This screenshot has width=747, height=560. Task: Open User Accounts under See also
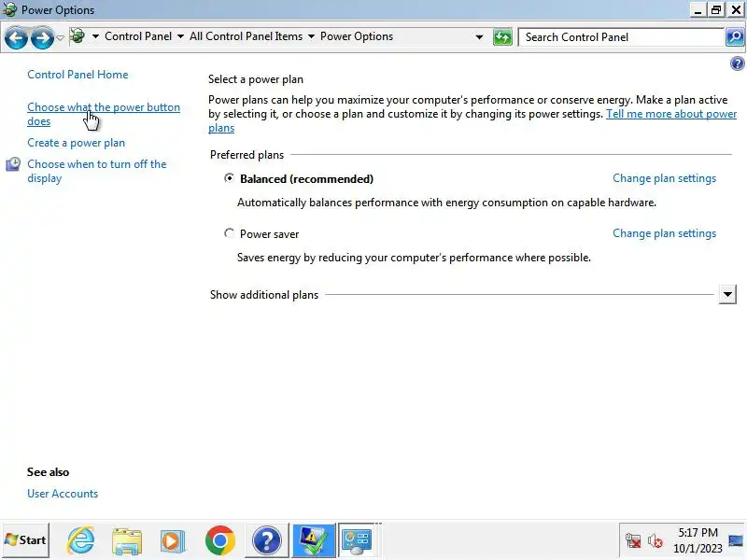coord(63,494)
